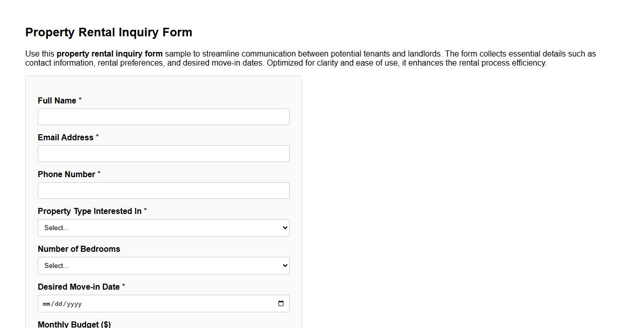Click the Number of Bedrooms label
644x328 pixels.
79,249
